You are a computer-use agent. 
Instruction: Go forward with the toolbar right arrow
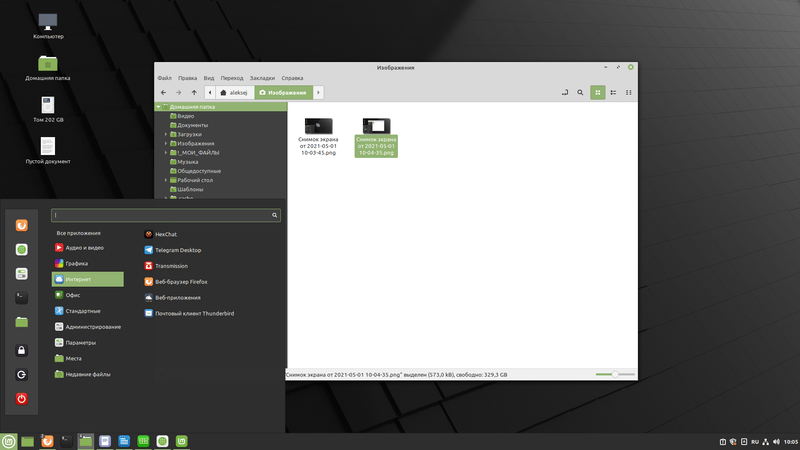[179, 92]
